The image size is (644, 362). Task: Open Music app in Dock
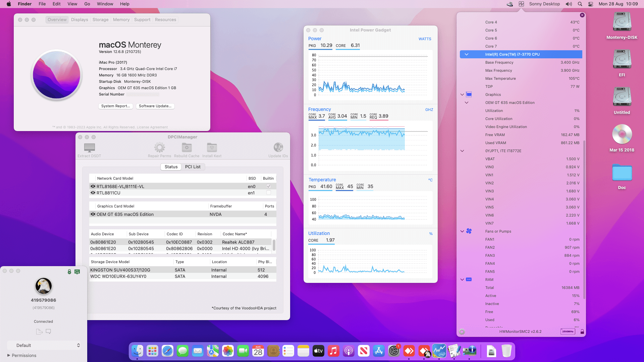tap(333, 351)
